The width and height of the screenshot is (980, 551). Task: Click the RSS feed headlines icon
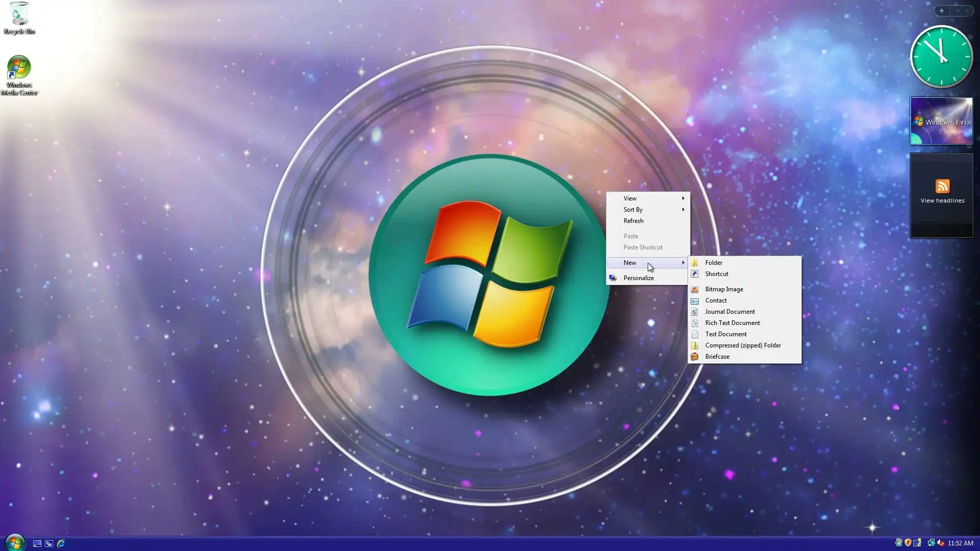click(942, 186)
